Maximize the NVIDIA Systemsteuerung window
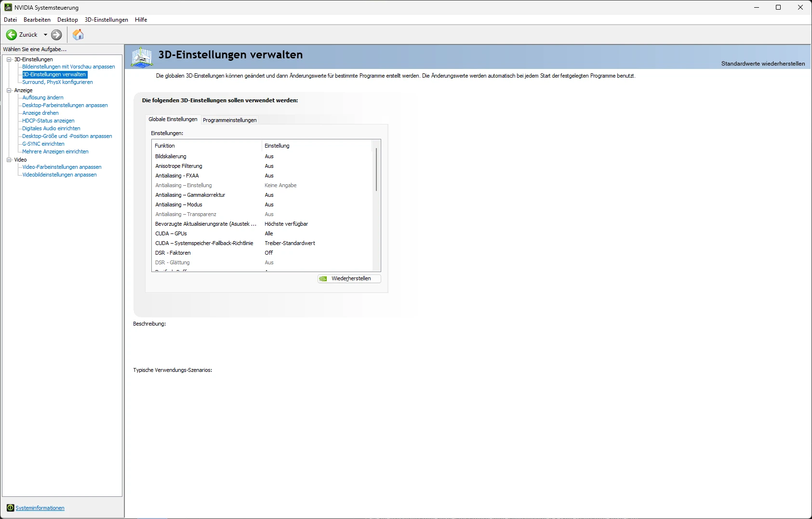 coord(778,7)
